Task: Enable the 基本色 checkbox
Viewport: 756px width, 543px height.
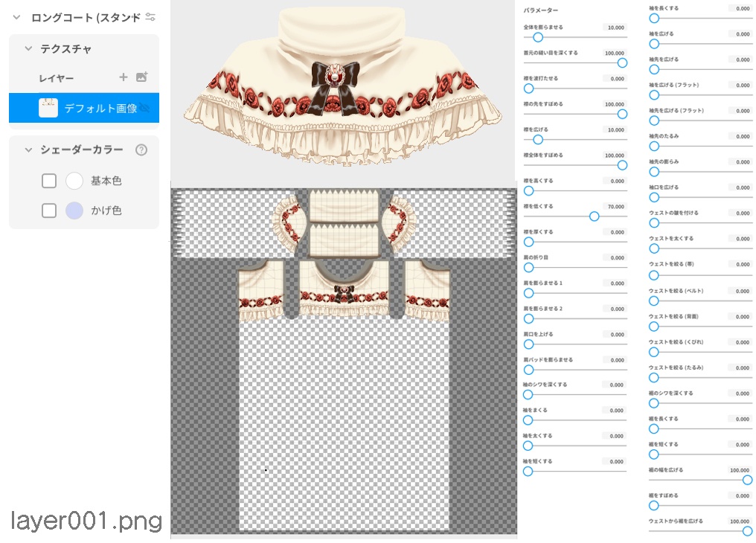Action: coord(49,180)
